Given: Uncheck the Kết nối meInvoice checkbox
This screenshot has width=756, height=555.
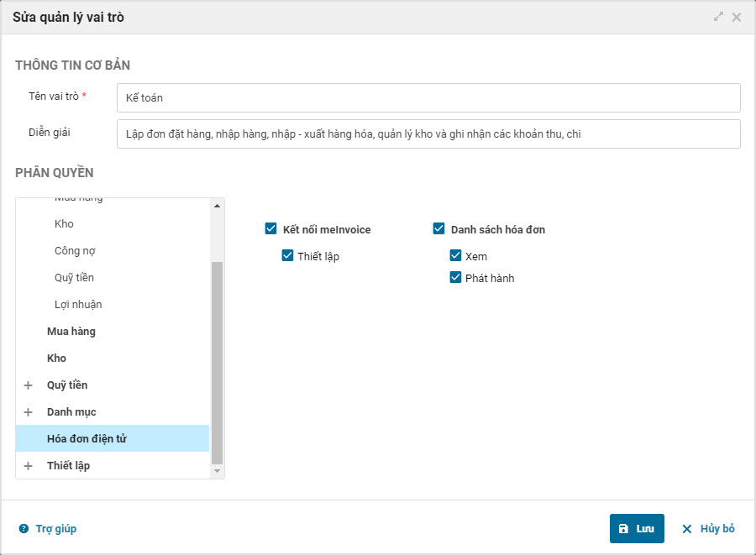Looking at the screenshot, I should point(270,229).
